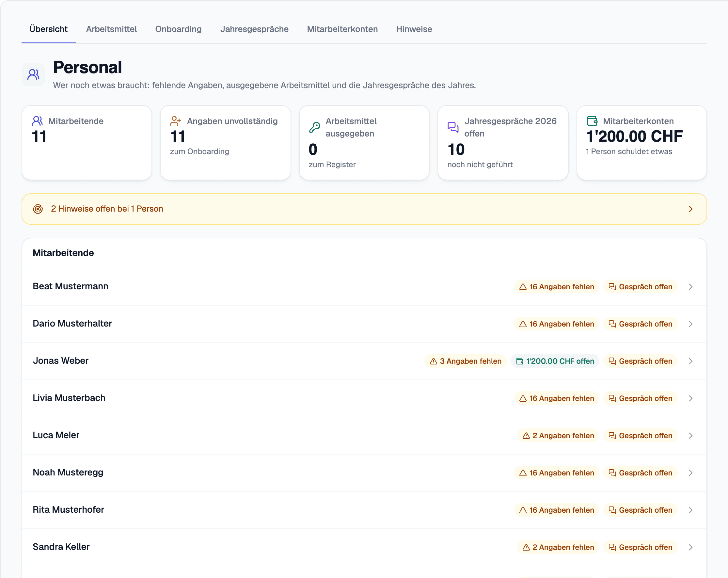Click warning triangle in Noah Musteregg's badge
Viewport: 728px width, 578px height.
523,473
